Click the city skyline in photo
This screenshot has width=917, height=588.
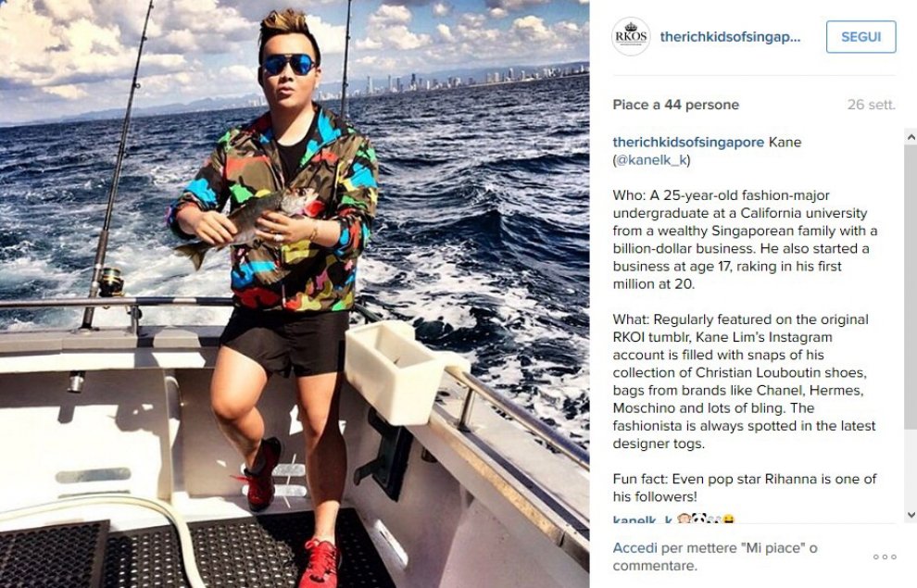[x=468, y=81]
